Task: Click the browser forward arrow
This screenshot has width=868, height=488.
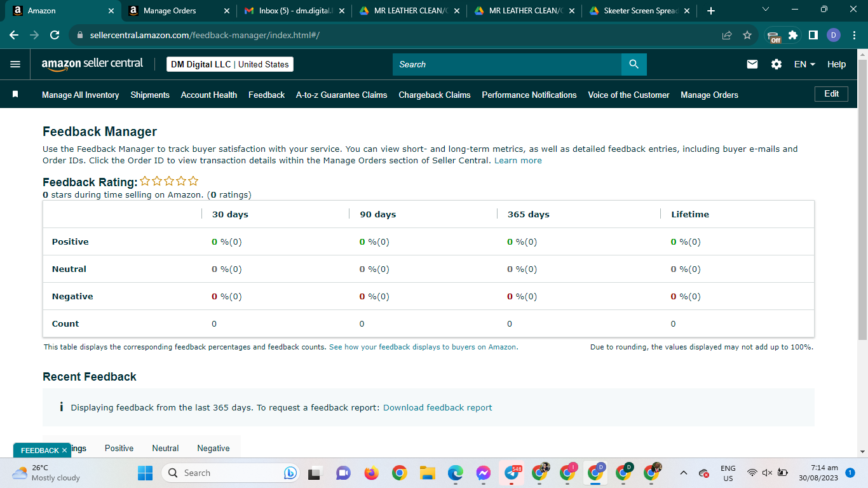Action: 34,35
